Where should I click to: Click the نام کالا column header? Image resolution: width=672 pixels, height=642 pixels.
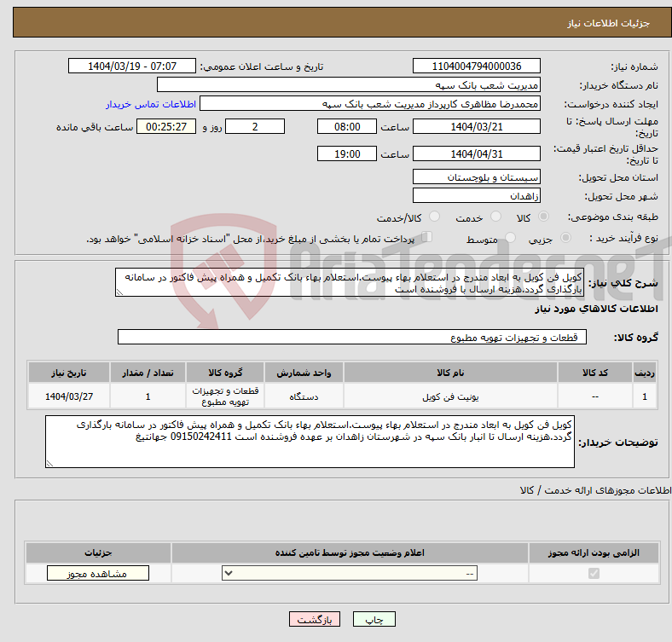click(x=450, y=373)
